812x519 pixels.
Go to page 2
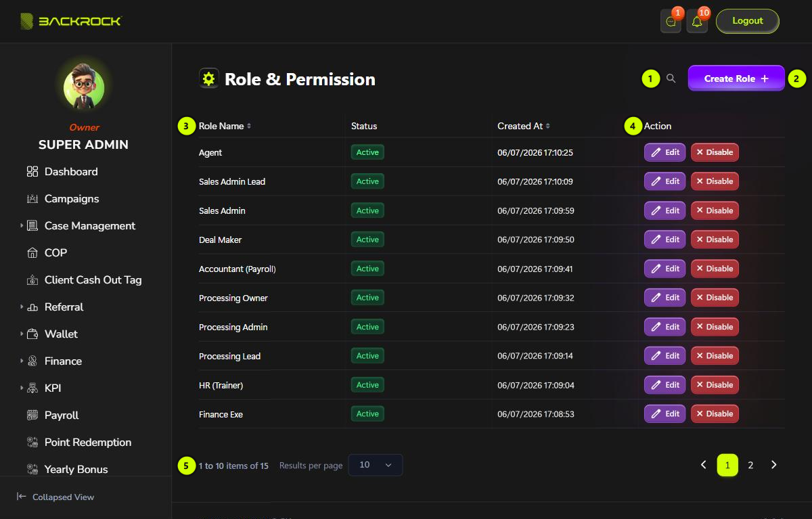pyautogui.click(x=750, y=465)
